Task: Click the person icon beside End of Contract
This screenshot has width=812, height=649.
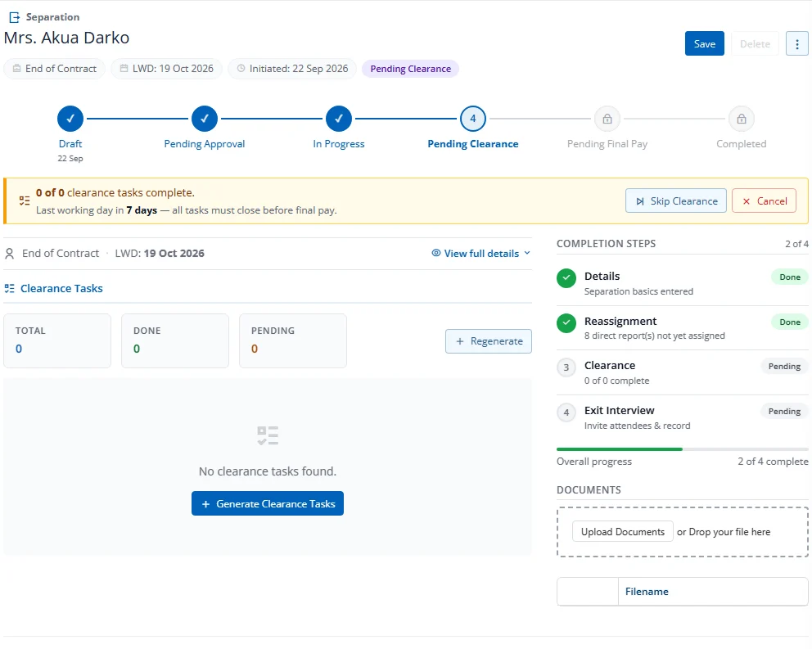Action: pyautogui.click(x=9, y=253)
